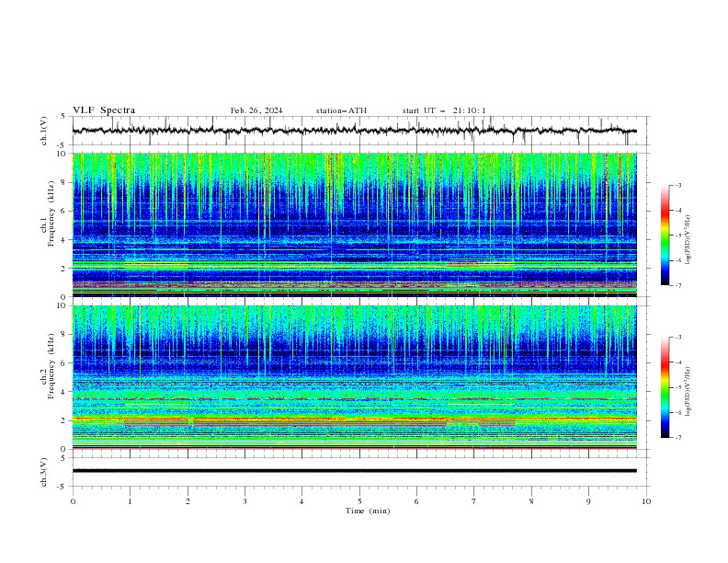Image resolution: width=728 pixels, height=563 pixels.
Task: Click the "8" tick on the time axis
Action: pos(531,501)
